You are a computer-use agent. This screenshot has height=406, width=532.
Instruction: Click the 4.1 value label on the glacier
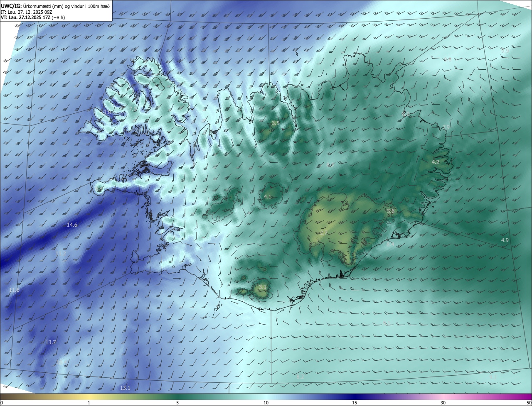[267, 196]
